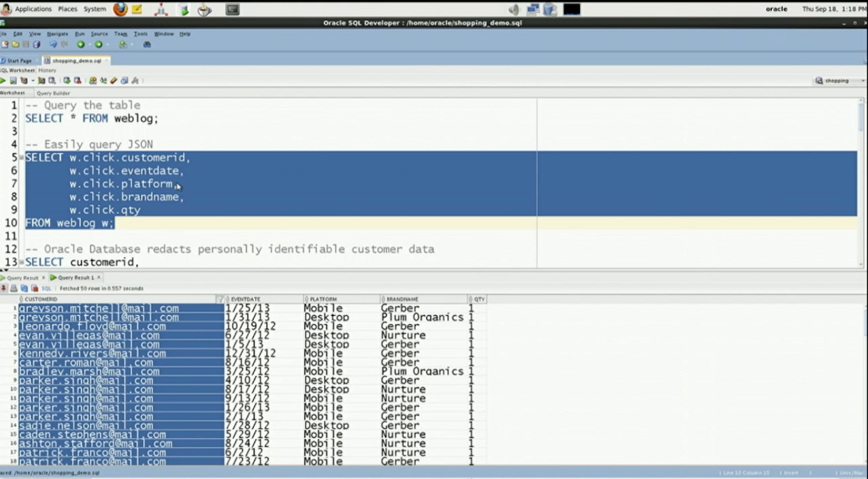
Task: Click the filter icon on CUSTOMERID column header
Action: click(220, 299)
